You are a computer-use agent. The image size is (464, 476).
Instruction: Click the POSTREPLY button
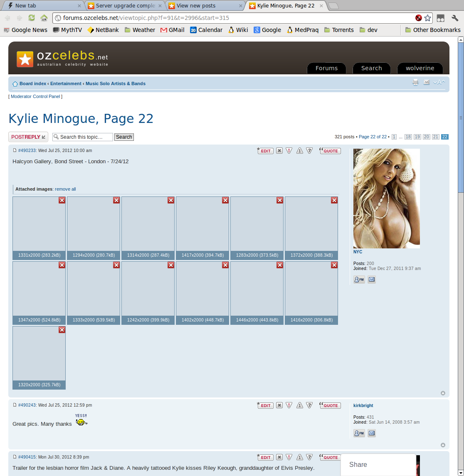28,137
